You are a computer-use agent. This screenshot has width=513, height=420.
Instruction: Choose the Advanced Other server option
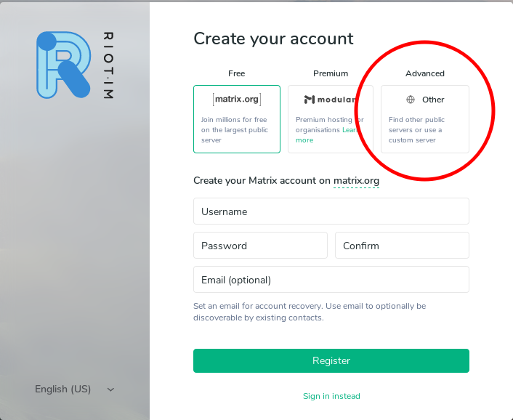click(x=425, y=119)
